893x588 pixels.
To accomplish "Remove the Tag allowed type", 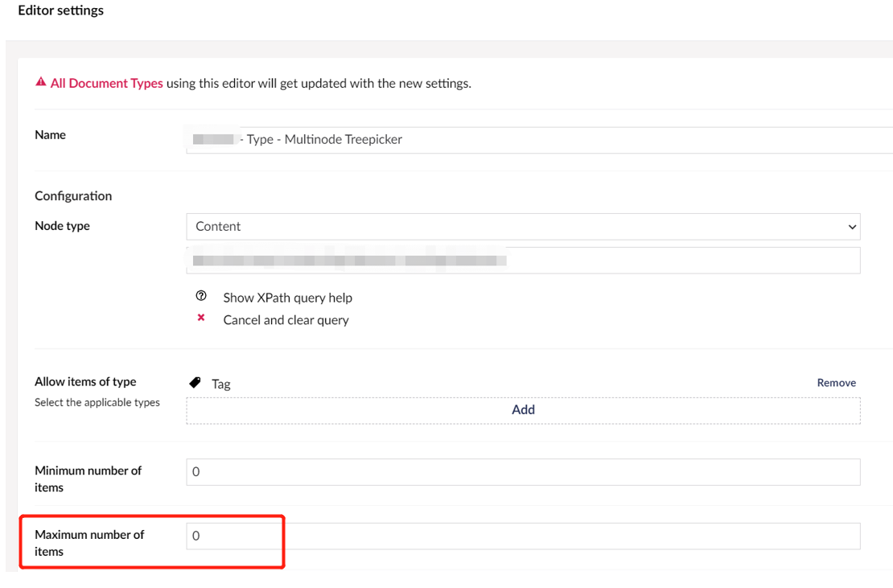I will [836, 383].
